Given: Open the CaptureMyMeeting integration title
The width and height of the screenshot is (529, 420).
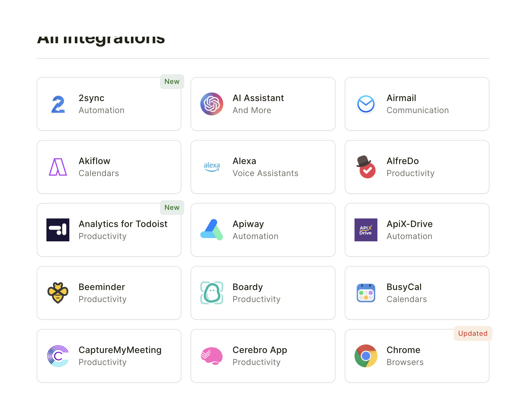Looking at the screenshot, I should (120, 350).
